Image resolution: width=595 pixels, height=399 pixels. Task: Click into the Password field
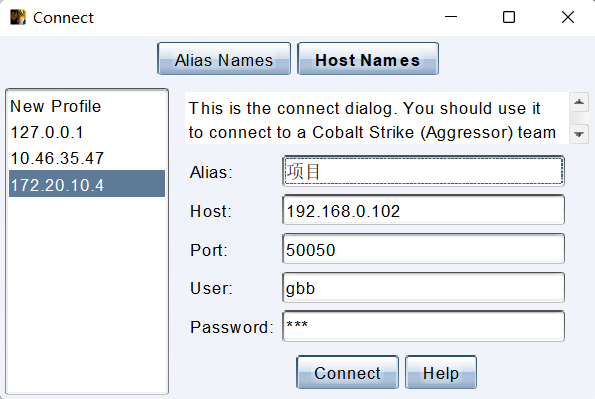tap(423, 326)
